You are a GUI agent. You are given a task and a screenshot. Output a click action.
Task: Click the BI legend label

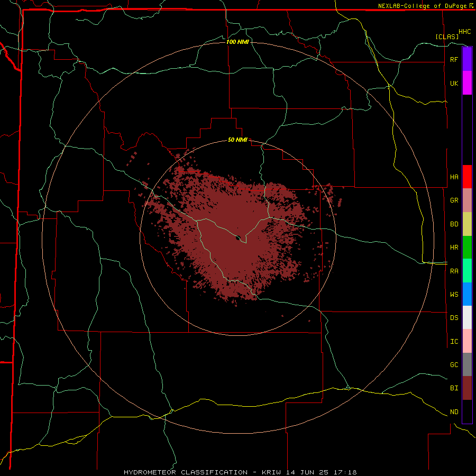pos(454,388)
